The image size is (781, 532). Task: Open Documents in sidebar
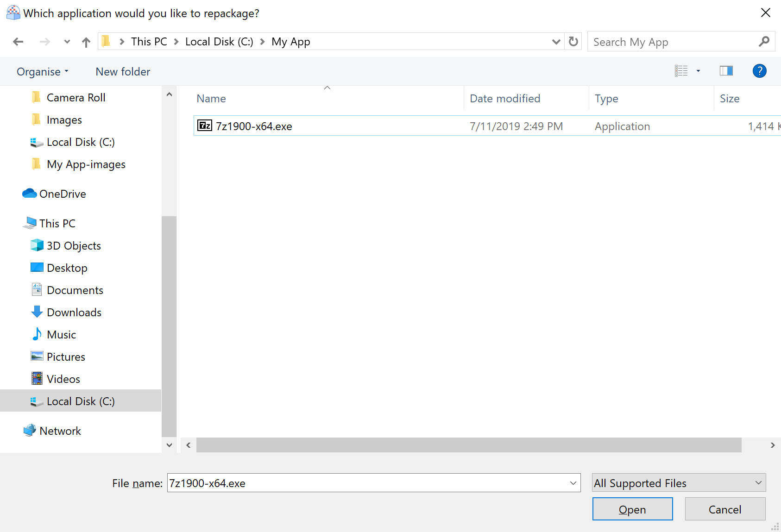click(75, 290)
